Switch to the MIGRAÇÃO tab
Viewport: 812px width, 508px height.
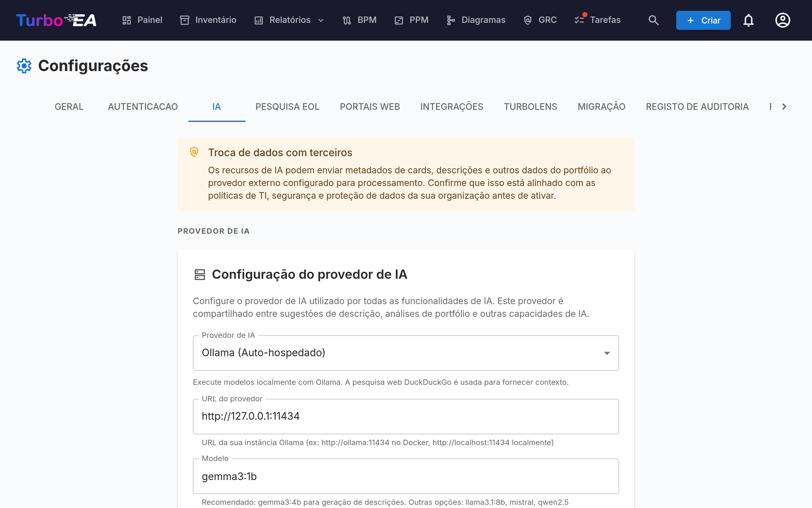(602, 106)
